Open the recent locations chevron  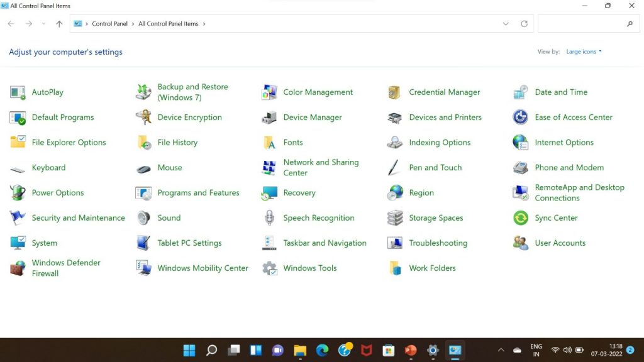(x=43, y=24)
